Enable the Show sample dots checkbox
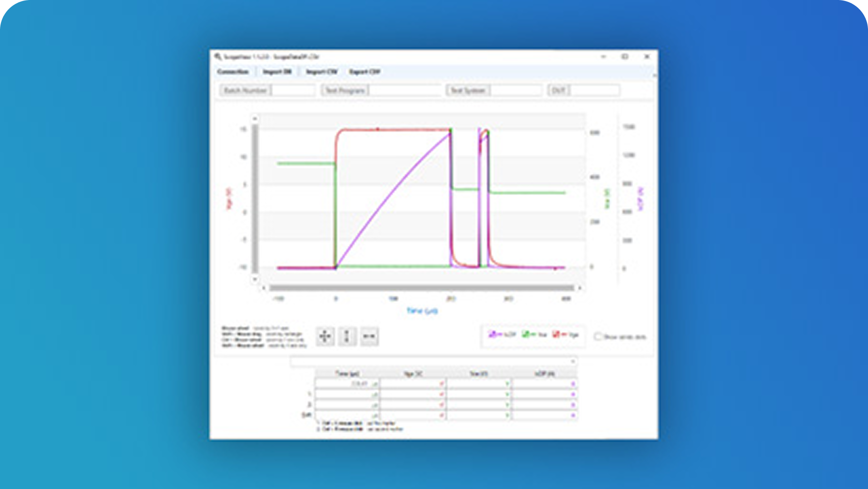The height and width of the screenshot is (489, 868). click(598, 337)
